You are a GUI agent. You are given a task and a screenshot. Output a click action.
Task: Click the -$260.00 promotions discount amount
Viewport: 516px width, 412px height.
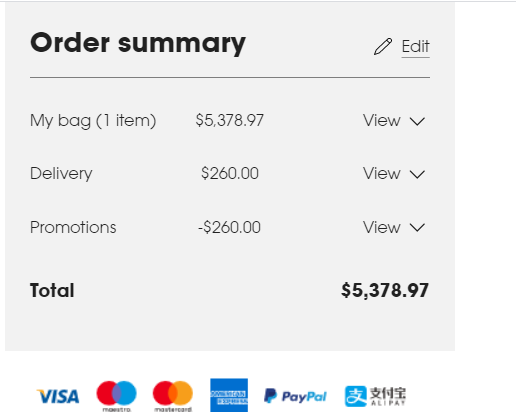click(229, 227)
